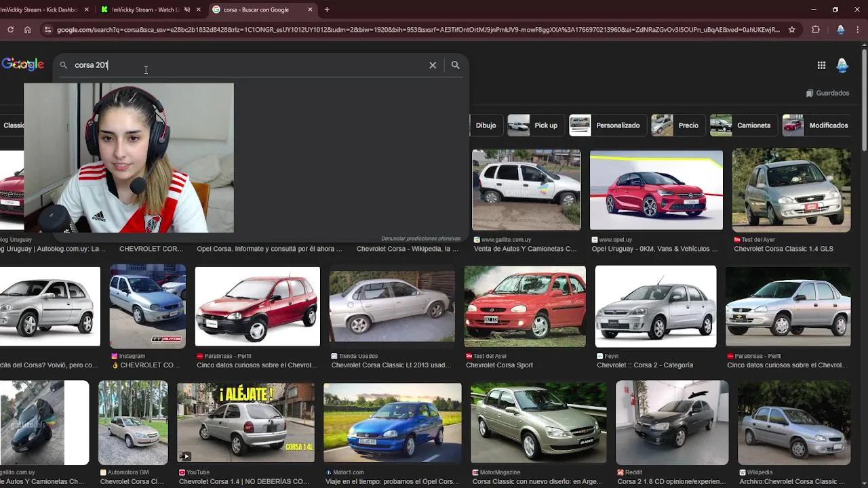The width and height of the screenshot is (868, 488).
Task: Open the blue Opel Corsa Motor1.com image
Action: tap(393, 423)
